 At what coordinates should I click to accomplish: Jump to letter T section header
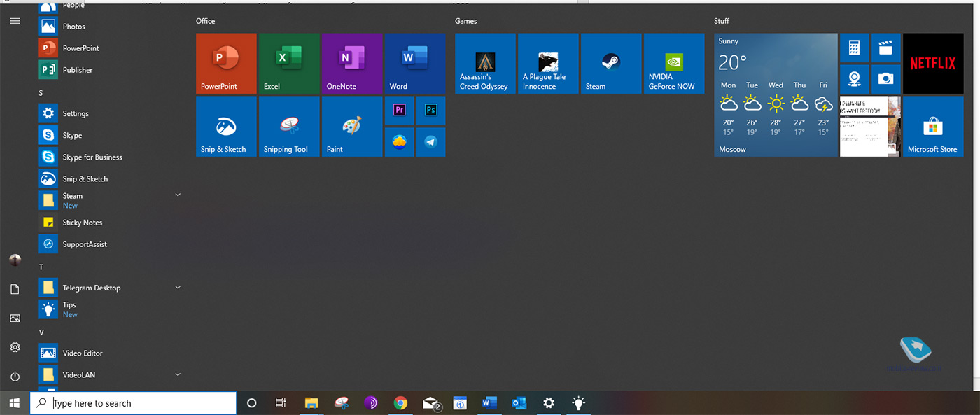click(x=41, y=267)
